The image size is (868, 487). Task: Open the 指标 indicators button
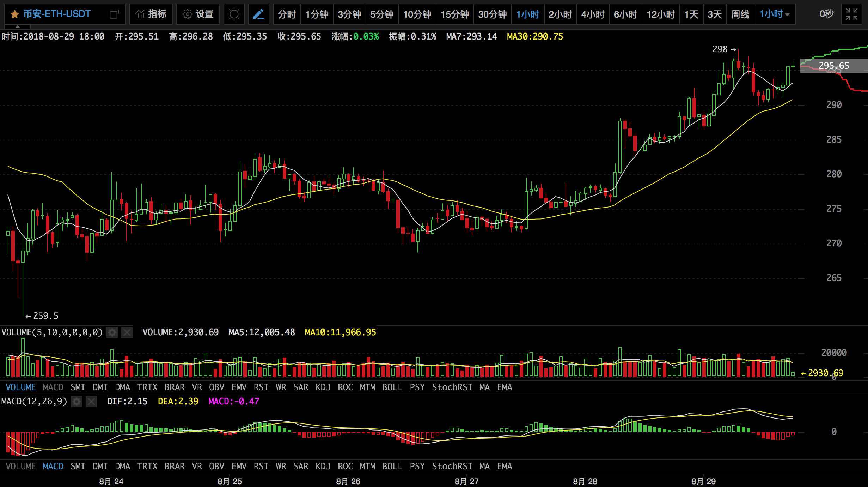coord(151,14)
